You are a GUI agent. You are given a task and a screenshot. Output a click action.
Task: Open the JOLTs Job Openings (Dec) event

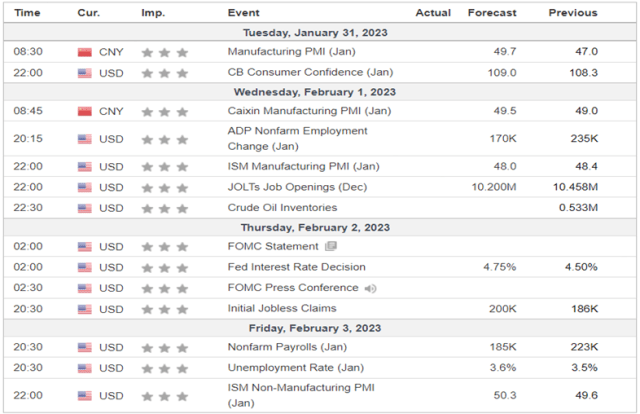(297, 187)
